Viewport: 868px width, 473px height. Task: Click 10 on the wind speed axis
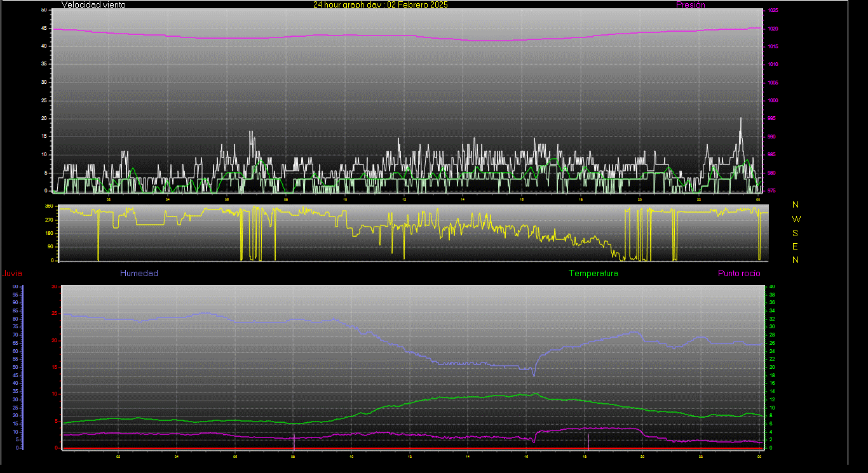click(x=44, y=154)
